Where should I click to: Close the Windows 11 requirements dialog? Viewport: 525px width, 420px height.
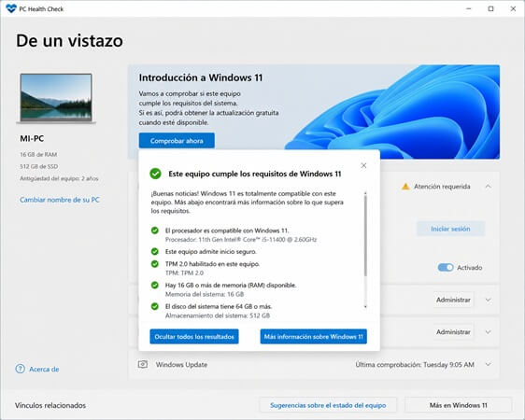click(363, 165)
